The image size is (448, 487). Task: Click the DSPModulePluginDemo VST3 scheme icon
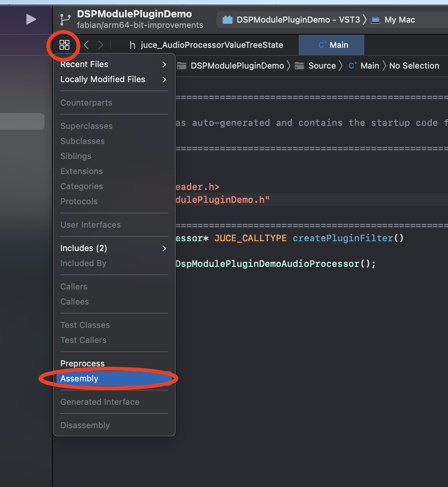(227, 20)
